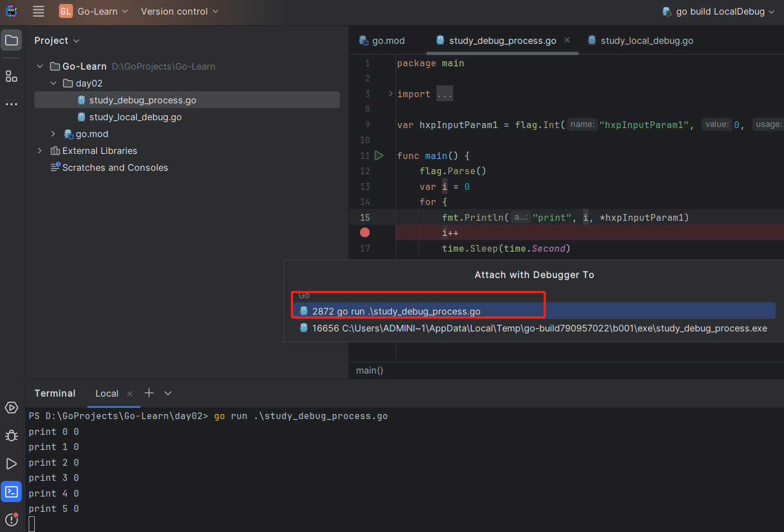Open the Debug tool window bug icon
This screenshot has width=784, height=532.
point(11,436)
